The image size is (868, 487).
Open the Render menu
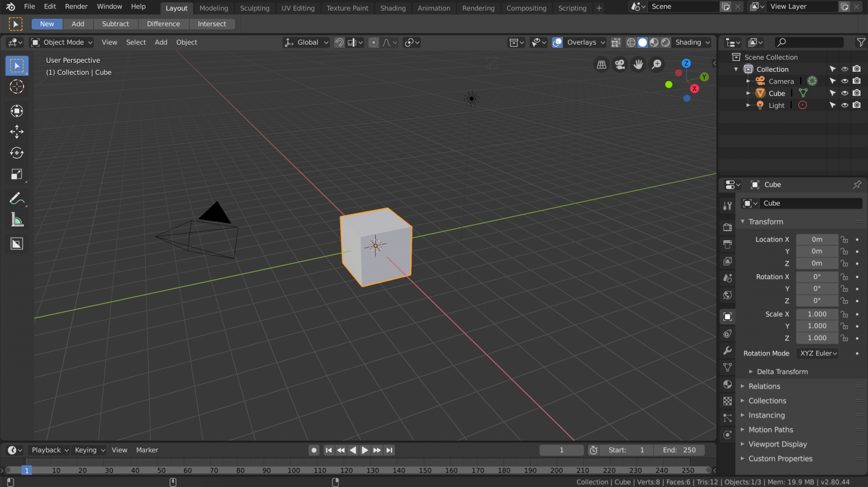(76, 7)
